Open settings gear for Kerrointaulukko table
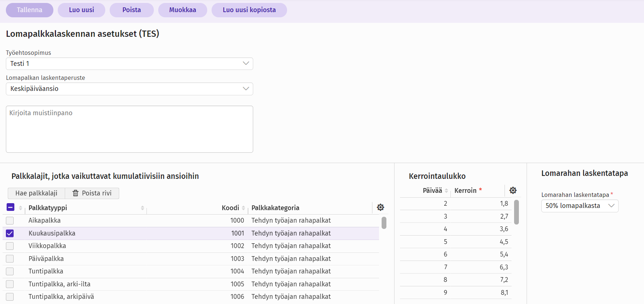The height and width of the screenshot is (304, 644). (x=513, y=190)
